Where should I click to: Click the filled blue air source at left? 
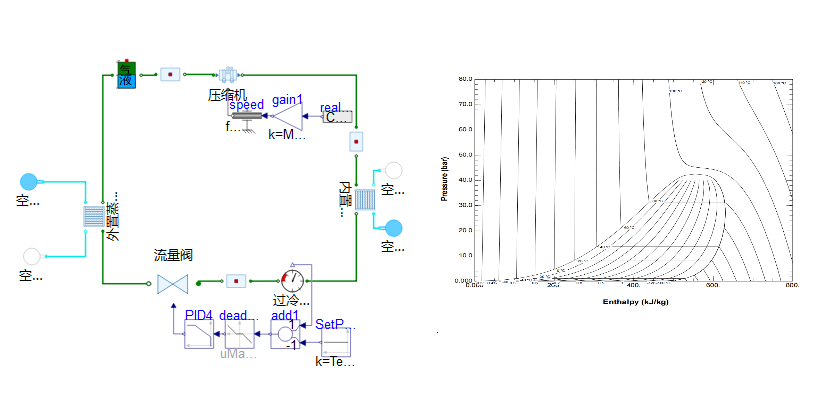[29, 181]
